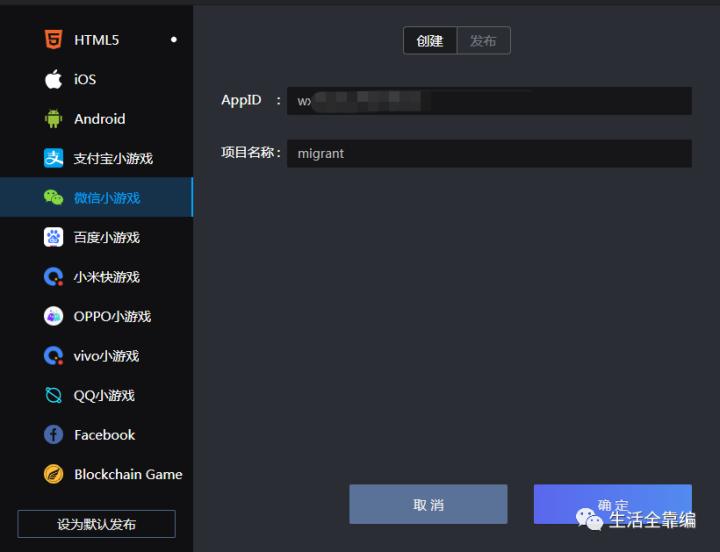This screenshot has height=552, width=720.
Task: Choose vivo小游戏 platform
Action: tap(106, 356)
